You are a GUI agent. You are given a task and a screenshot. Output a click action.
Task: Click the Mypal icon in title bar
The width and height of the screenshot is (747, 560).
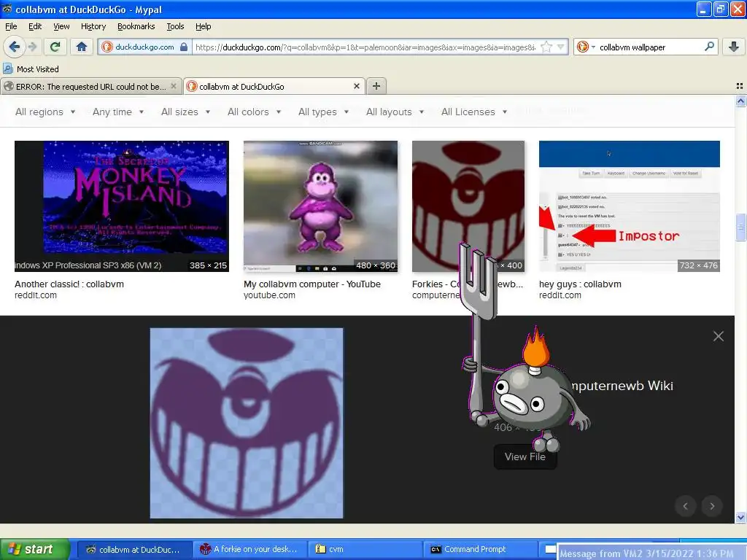pos(7,9)
